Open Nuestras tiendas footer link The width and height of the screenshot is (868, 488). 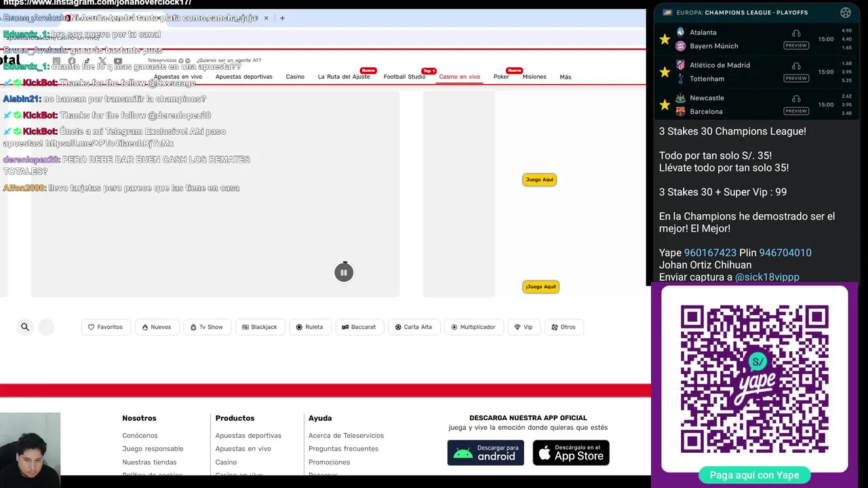[149, 462]
